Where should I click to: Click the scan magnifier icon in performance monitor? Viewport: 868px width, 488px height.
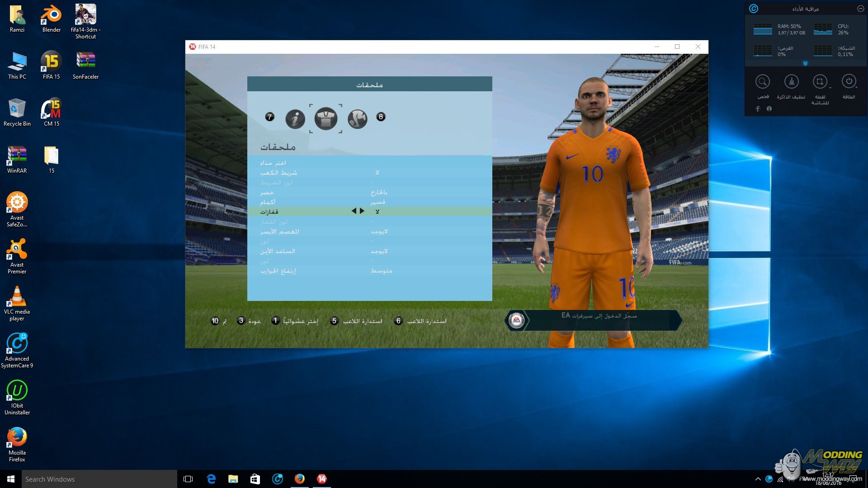[x=762, y=82]
